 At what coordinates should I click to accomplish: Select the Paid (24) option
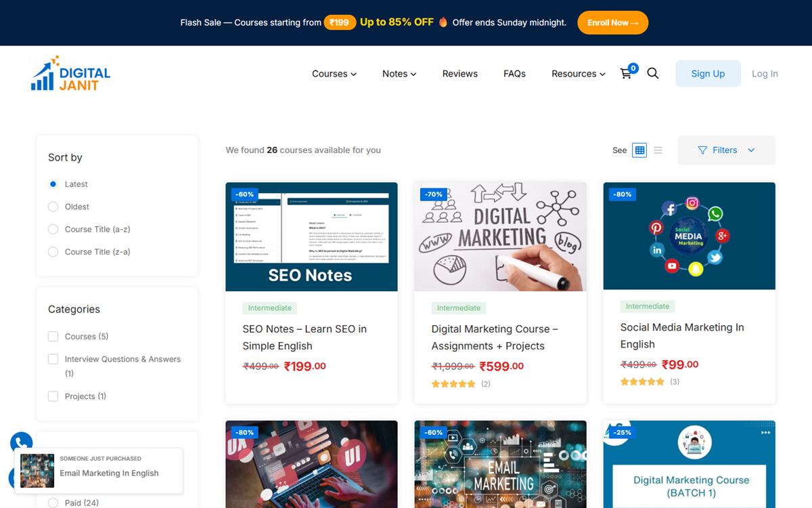(x=53, y=503)
